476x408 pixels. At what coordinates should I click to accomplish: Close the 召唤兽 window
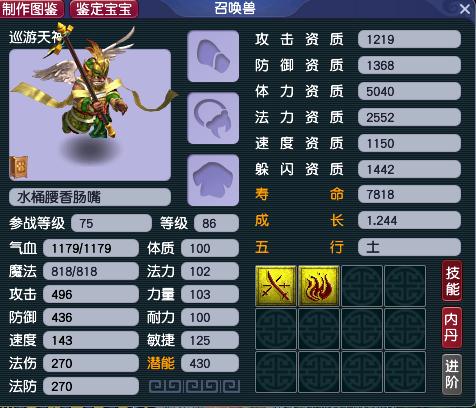click(465, 9)
